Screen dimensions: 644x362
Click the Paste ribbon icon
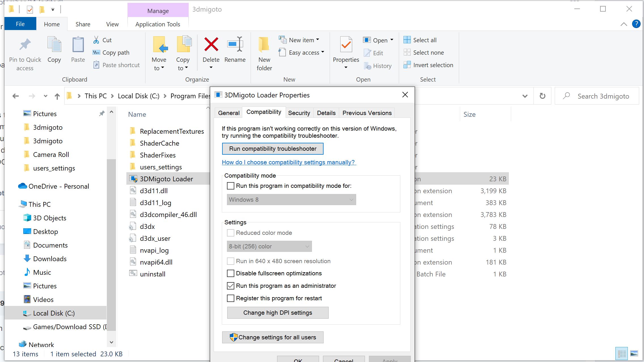(78, 44)
